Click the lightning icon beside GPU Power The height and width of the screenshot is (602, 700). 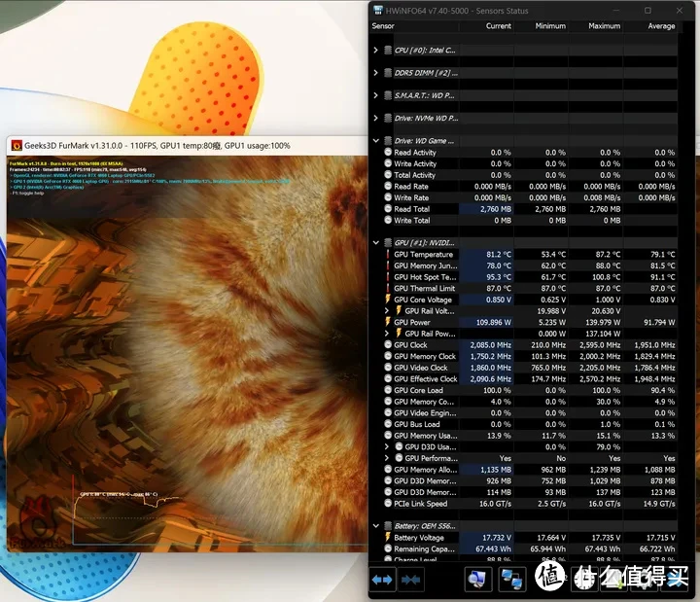[x=388, y=322]
